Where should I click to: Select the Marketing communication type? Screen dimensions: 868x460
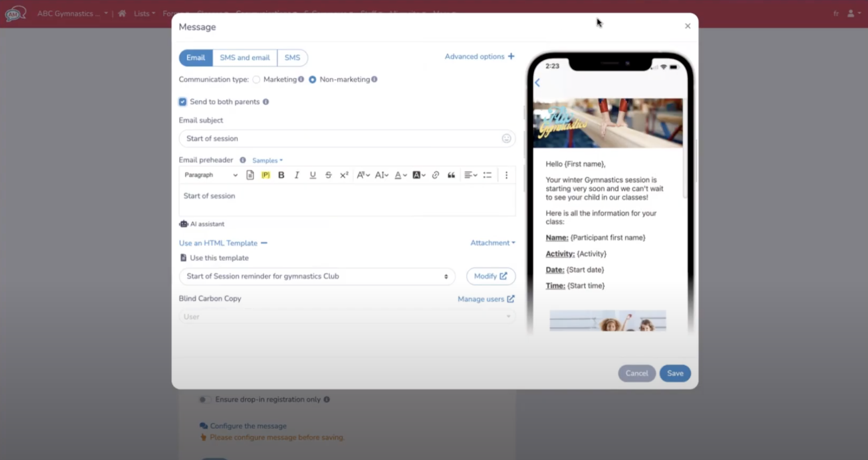[x=256, y=79]
